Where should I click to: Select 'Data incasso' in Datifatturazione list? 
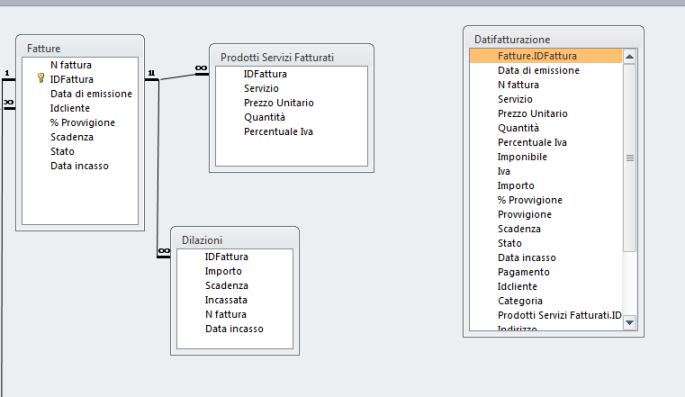[526, 258]
